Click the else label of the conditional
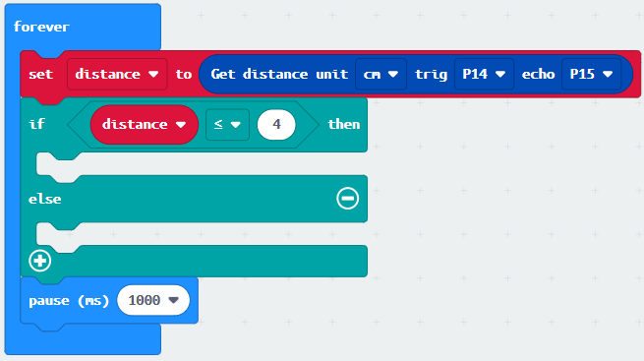This screenshot has height=361, width=644. (x=45, y=199)
